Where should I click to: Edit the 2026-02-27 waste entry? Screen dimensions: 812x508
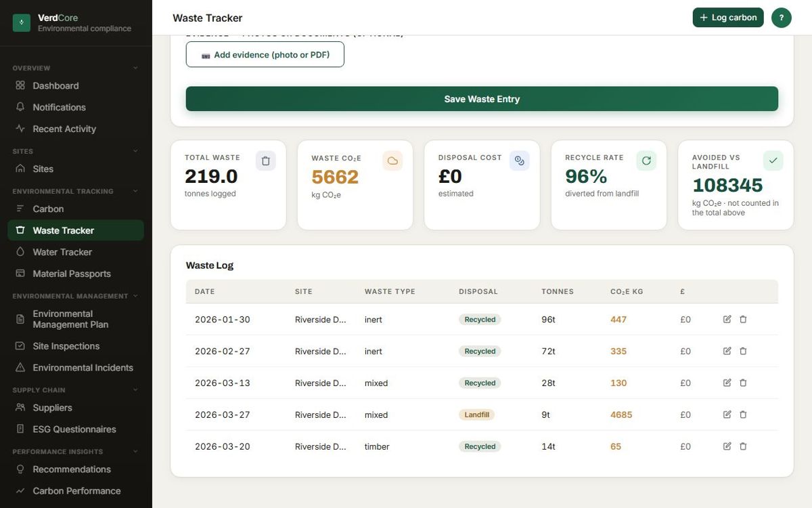point(727,351)
